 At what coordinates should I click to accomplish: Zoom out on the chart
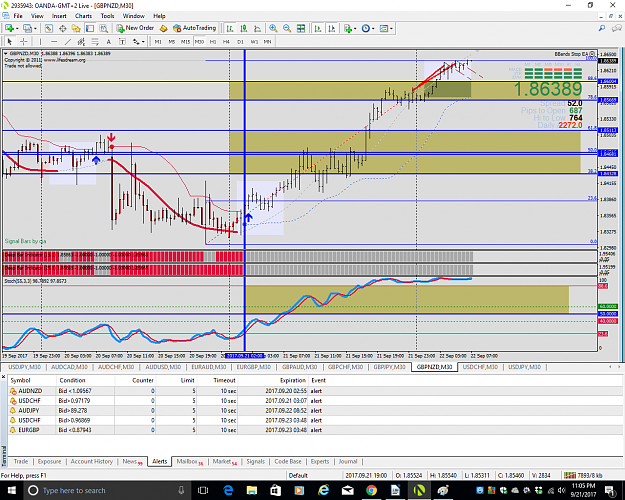(x=287, y=28)
